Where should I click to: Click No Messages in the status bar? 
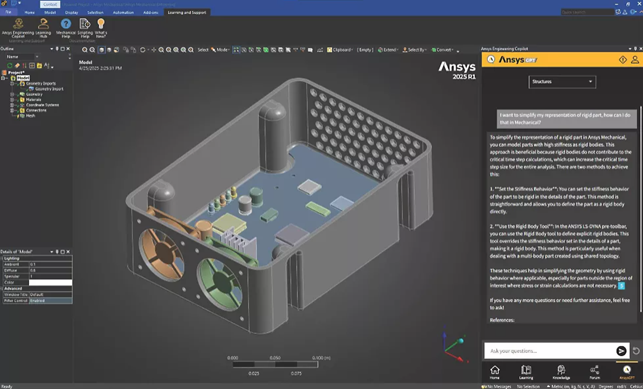pyautogui.click(x=499, y=386)
